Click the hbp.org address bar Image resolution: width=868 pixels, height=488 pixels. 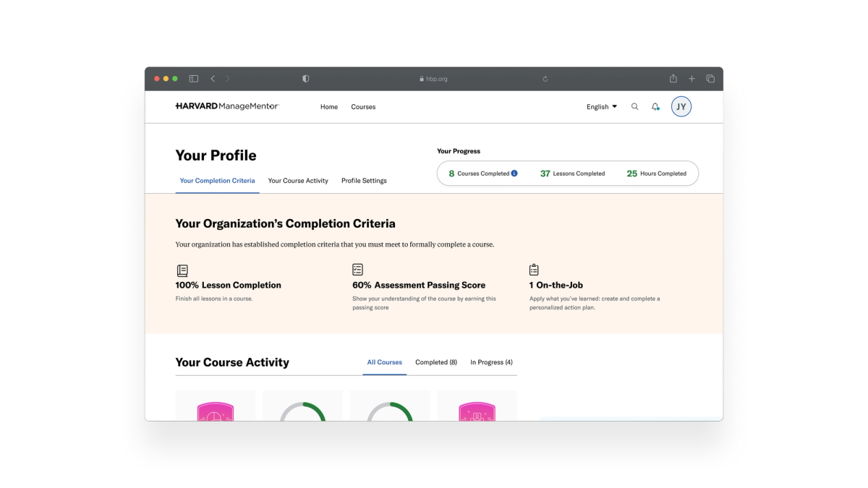click(x=433, y=79)
